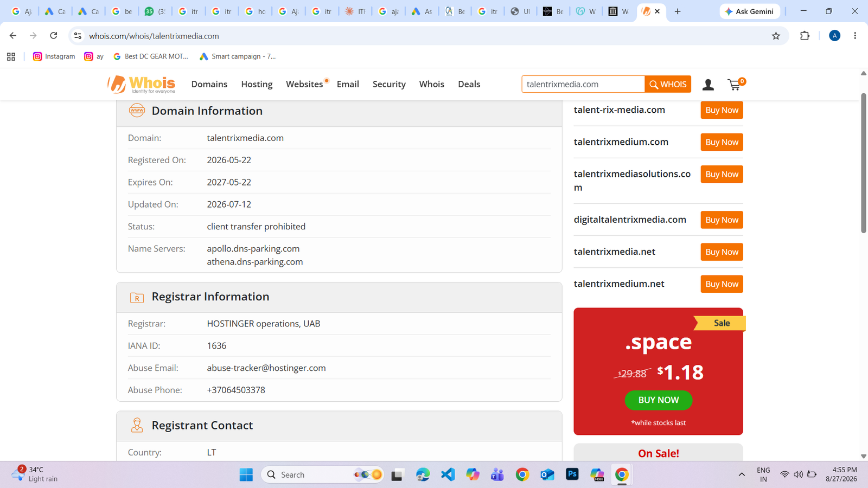868x488 pixels.
Task: Open the Hosting menu
Action: coord(257,84)
